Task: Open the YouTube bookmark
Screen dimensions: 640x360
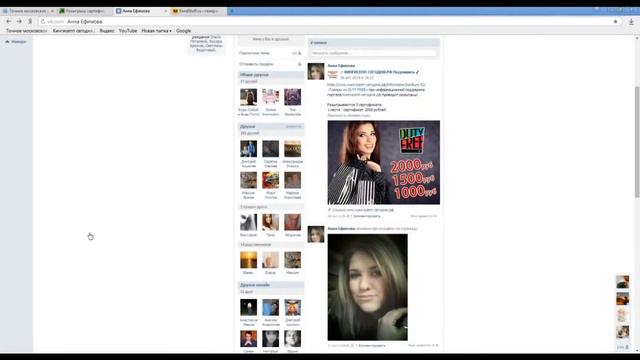Action: click(x=128, y=31)
